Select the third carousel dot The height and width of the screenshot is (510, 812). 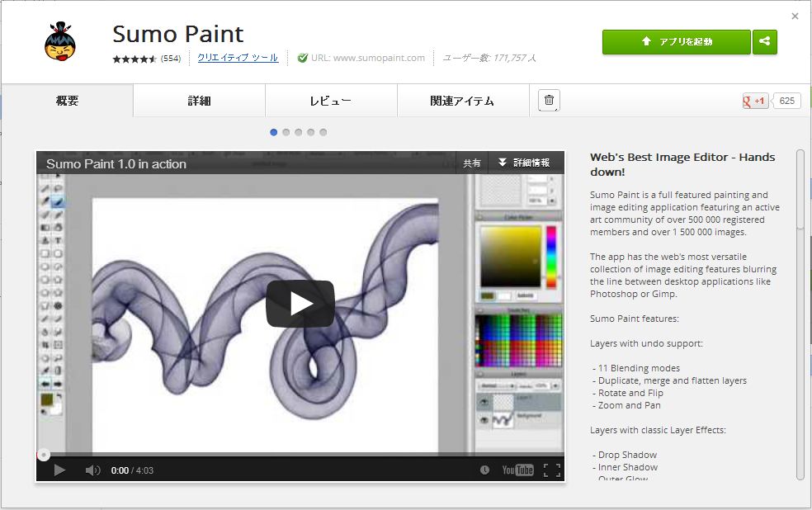(x=298, y=133)
